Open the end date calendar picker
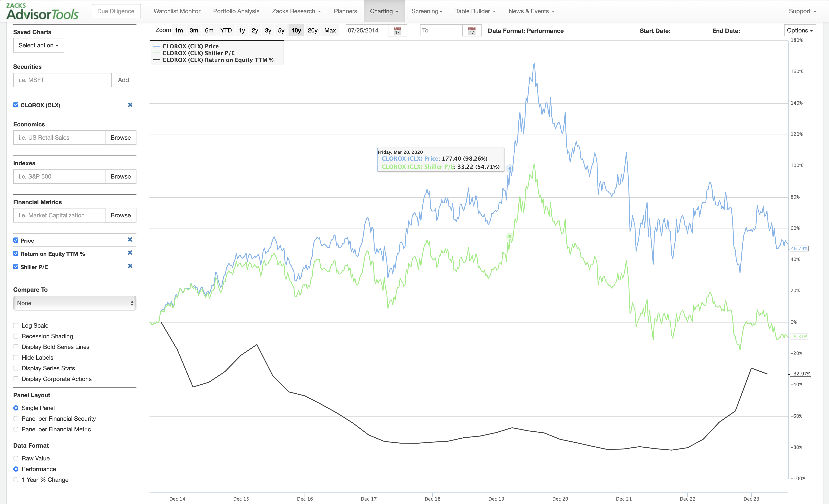Image resolution: width=829 pixels, height=504 pixels. pyautogui.click(x=472, y=30)
